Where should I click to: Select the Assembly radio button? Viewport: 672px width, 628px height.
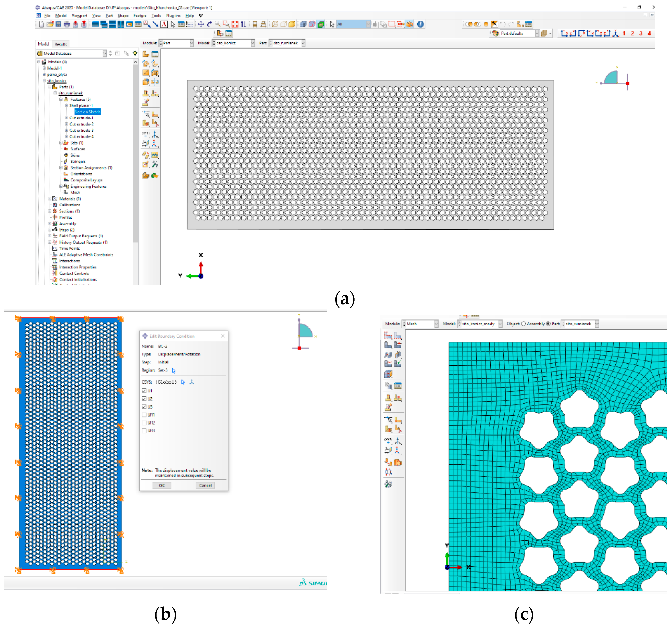524,324
